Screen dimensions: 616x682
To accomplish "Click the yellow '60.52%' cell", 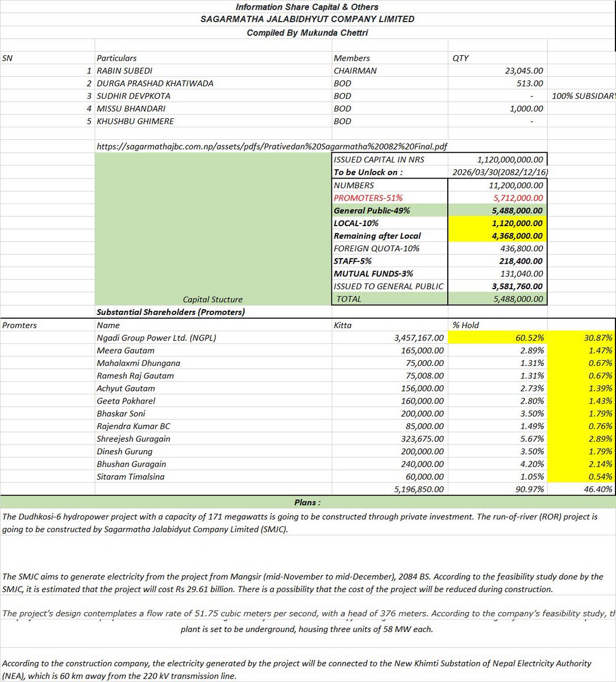I will pos(497,338).
